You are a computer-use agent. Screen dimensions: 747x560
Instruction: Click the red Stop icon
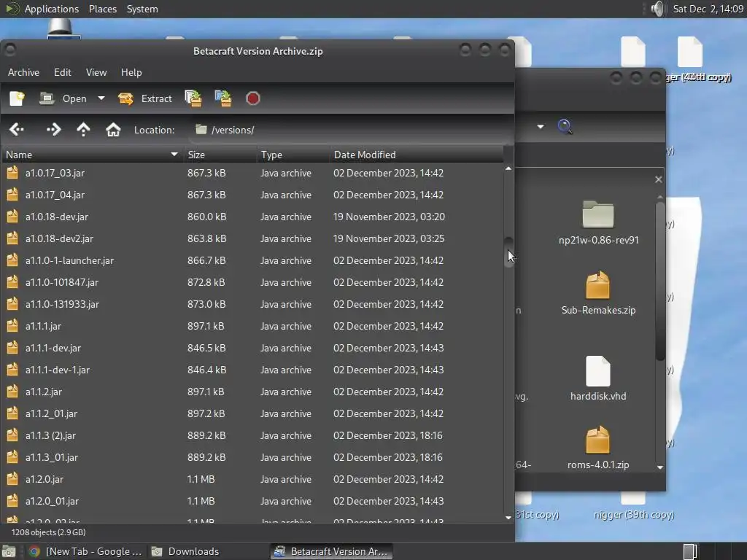(x=253, y=98)
